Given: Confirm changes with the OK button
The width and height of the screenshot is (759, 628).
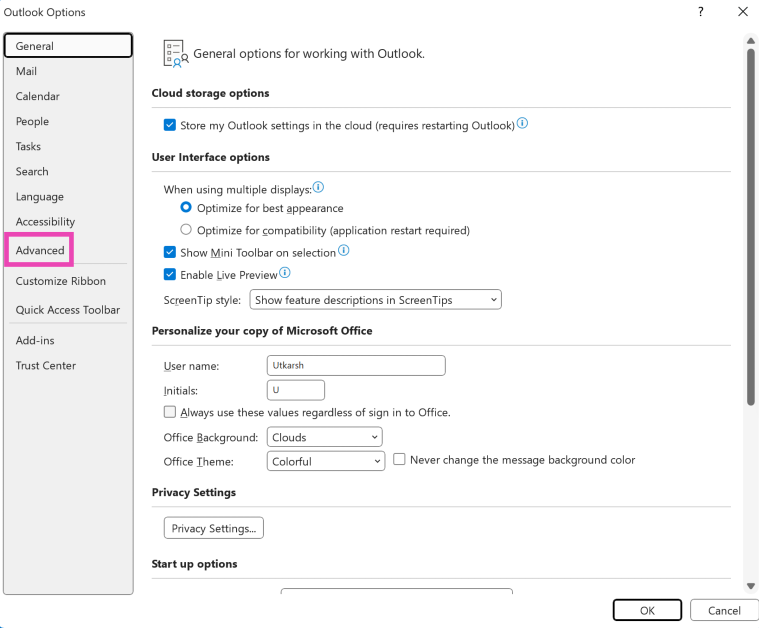Looking at the screenshot, I should click(647, 610).
